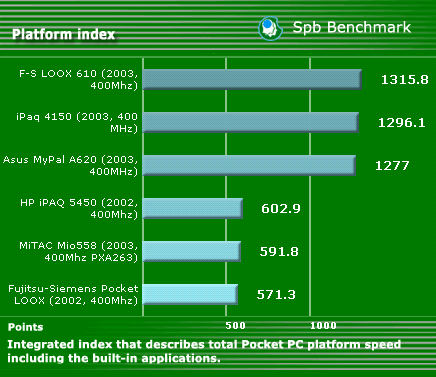436x377 pixels.
Task: Select the 1277 score value
Action: coord(392,166)
